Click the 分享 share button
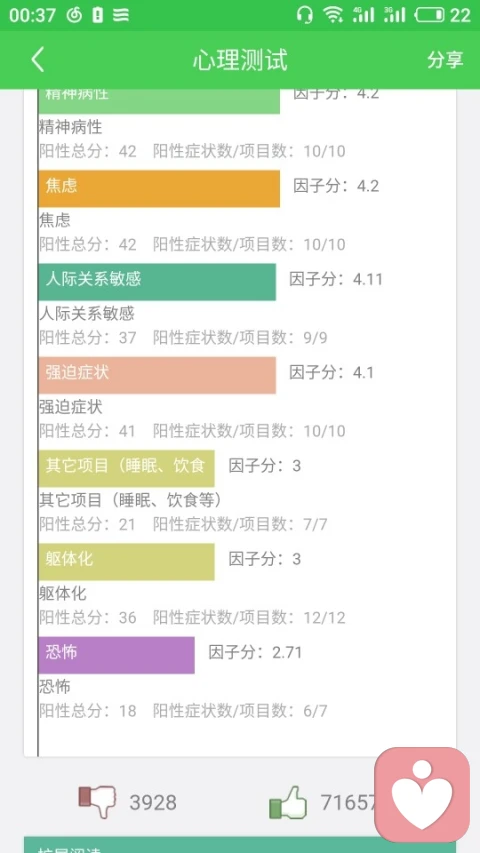 tap(445, 59)
